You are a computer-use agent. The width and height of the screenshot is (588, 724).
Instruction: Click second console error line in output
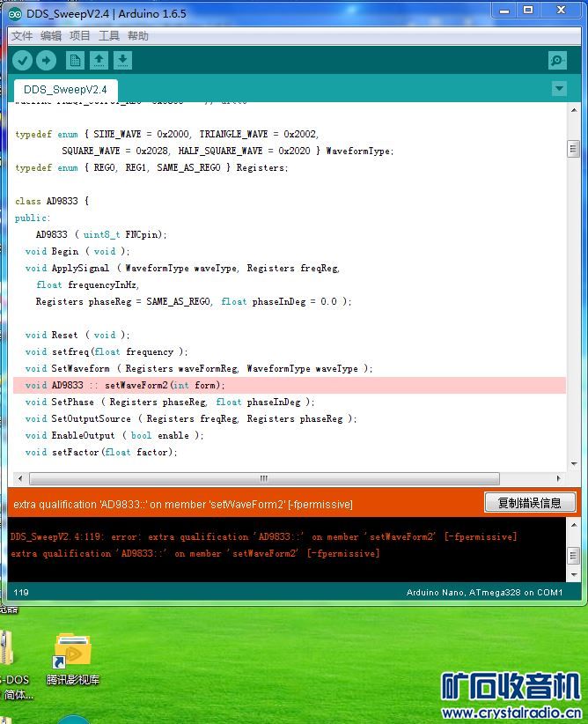click(195, 553)
